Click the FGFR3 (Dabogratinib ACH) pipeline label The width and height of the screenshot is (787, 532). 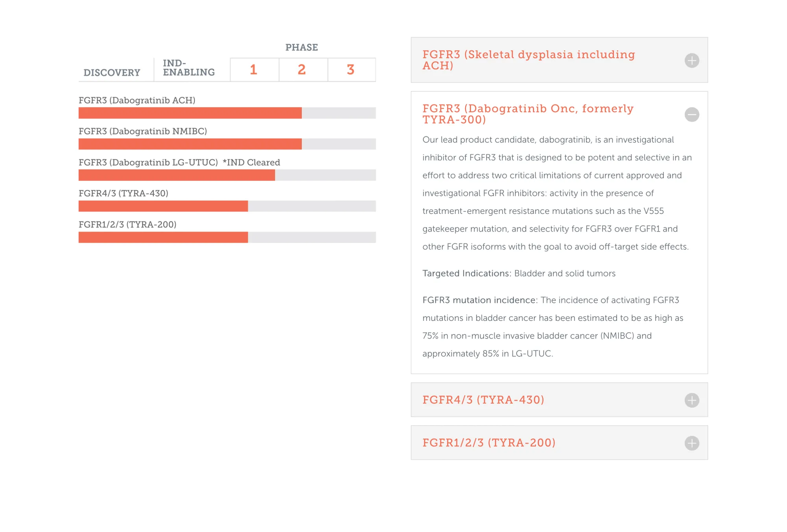coord(137,100)
